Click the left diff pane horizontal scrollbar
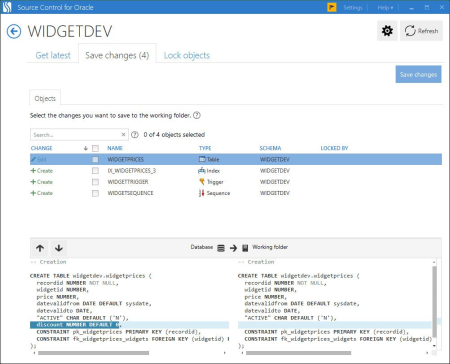Viewport: 450px width, 364px height. click(94, 353)
